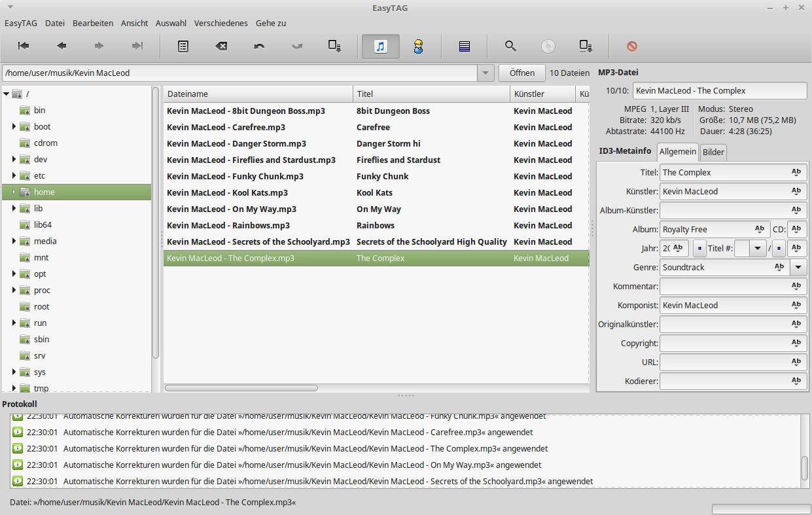Go to the previous file toolbar icon
Screen dimensions: 812x515
tap(62, 46)
